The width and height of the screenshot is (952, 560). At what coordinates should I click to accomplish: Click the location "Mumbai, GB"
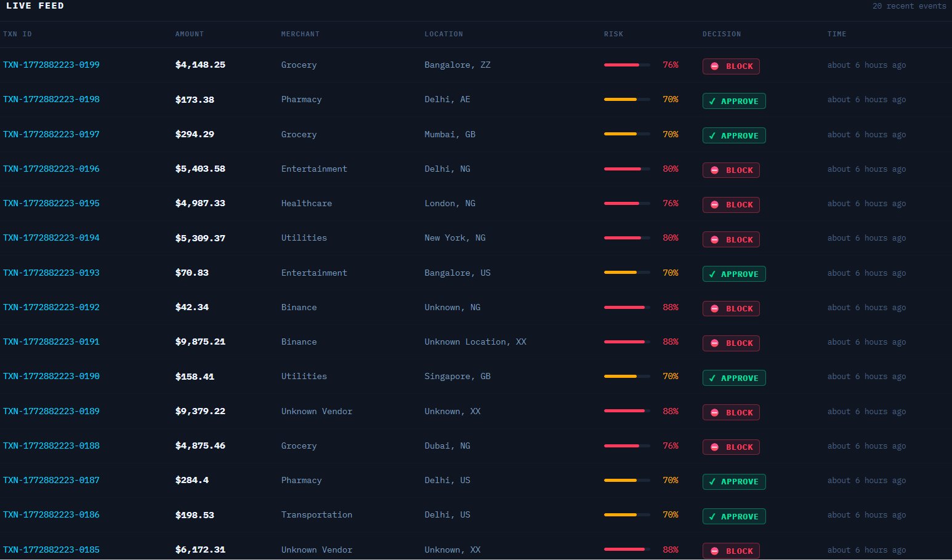(450, 134)
